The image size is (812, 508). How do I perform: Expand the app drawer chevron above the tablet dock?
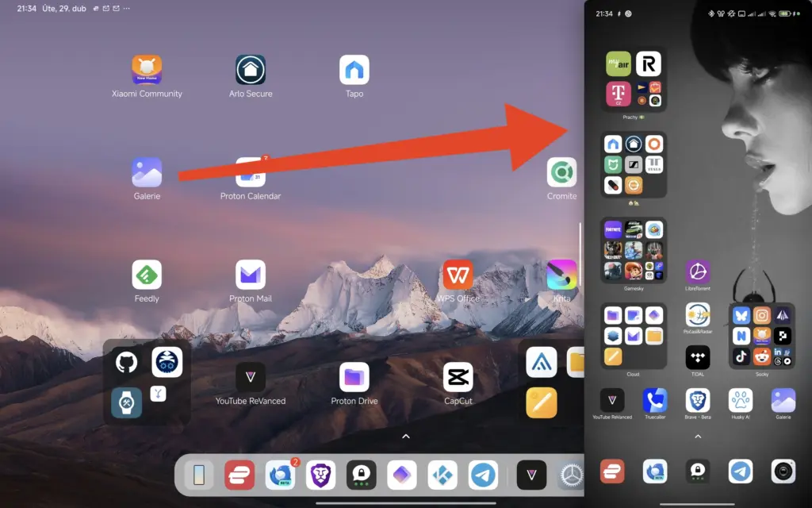coord(406,437)
